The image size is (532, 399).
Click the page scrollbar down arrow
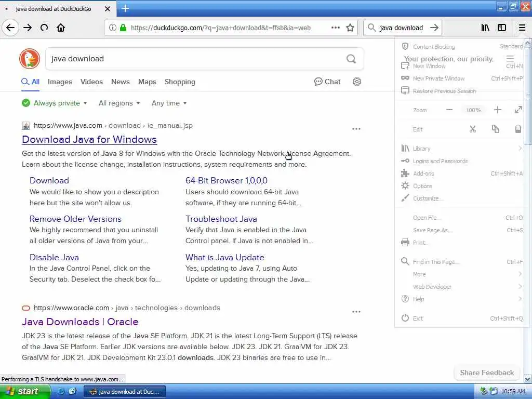[528, 379]
